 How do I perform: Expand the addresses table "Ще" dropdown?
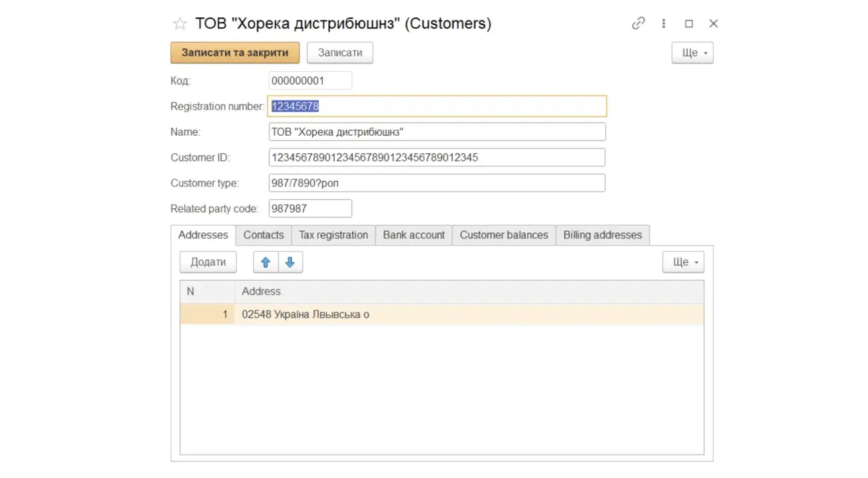(683, 262)
